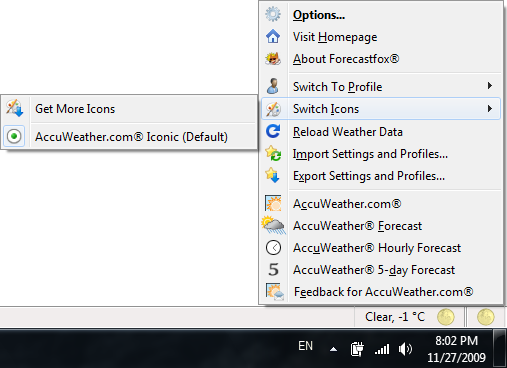Viewport: 507px width, 368px height.
Task: Select AccuWeather.com Iconic radio button
Action: [14, 136]
